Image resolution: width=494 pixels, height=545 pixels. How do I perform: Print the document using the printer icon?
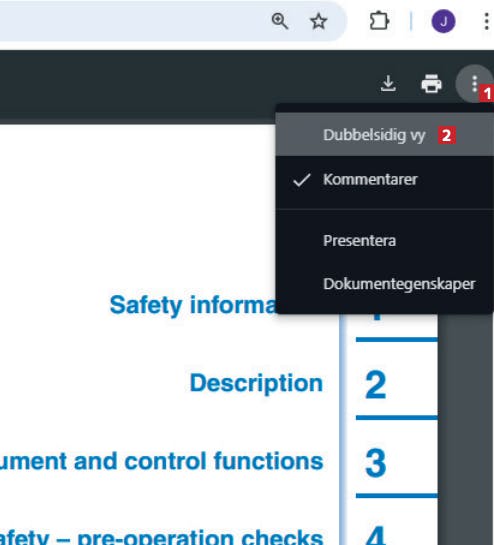[x=431, y=84]
